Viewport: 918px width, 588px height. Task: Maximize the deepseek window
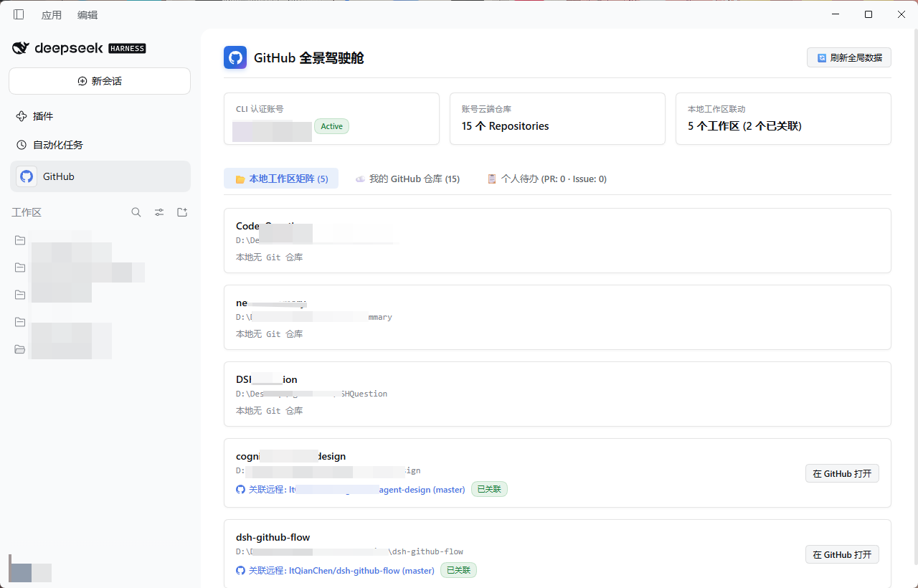(869, 14)
